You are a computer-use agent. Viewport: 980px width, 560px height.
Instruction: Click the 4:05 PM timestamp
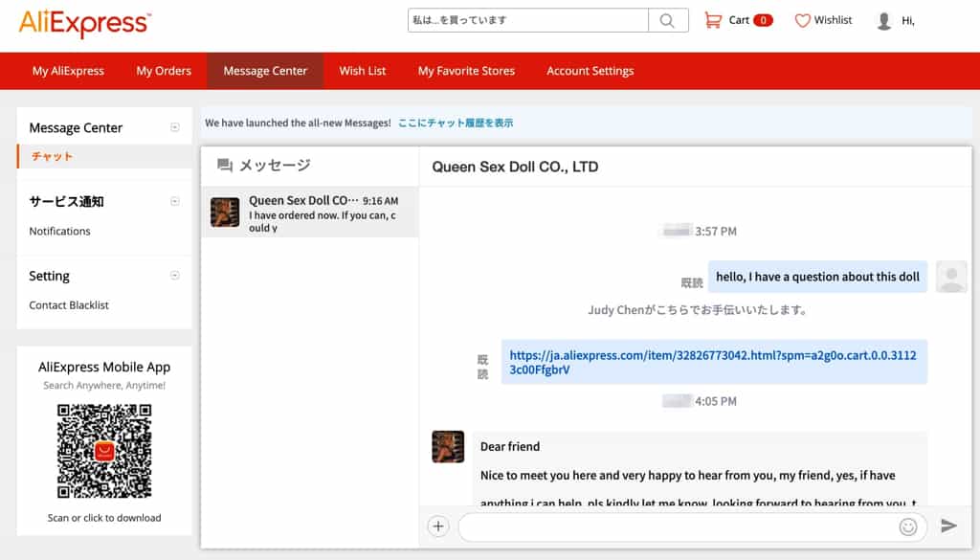point(716,401)
